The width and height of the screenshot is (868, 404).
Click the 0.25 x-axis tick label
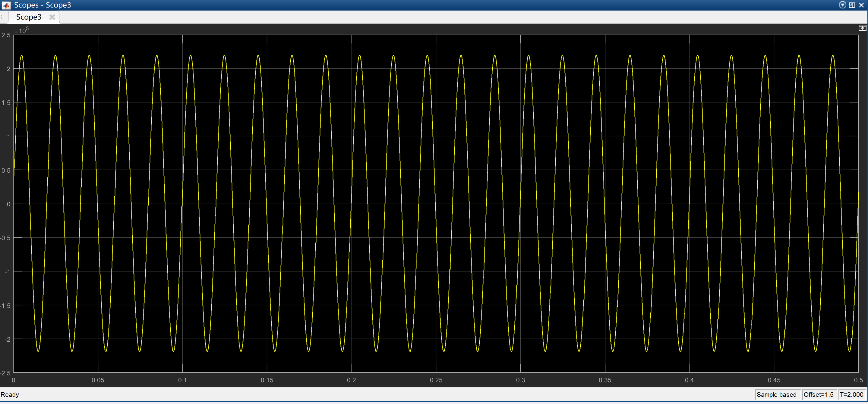436,380
